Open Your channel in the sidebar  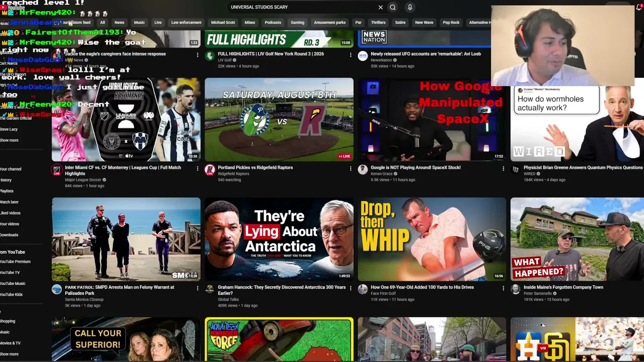point(11,169)
